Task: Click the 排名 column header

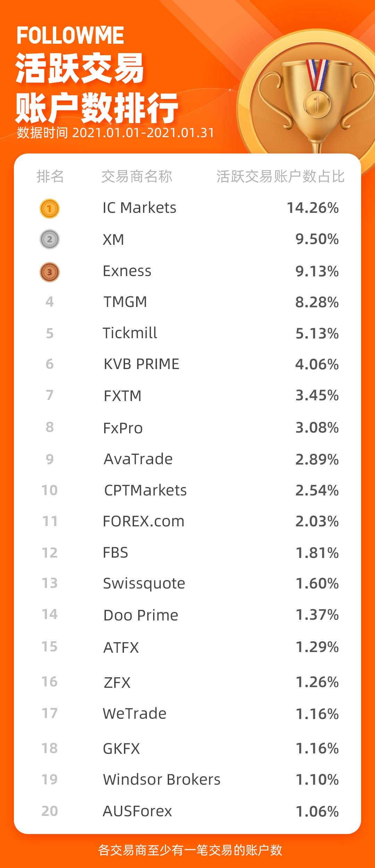Action: pos(50,176)
